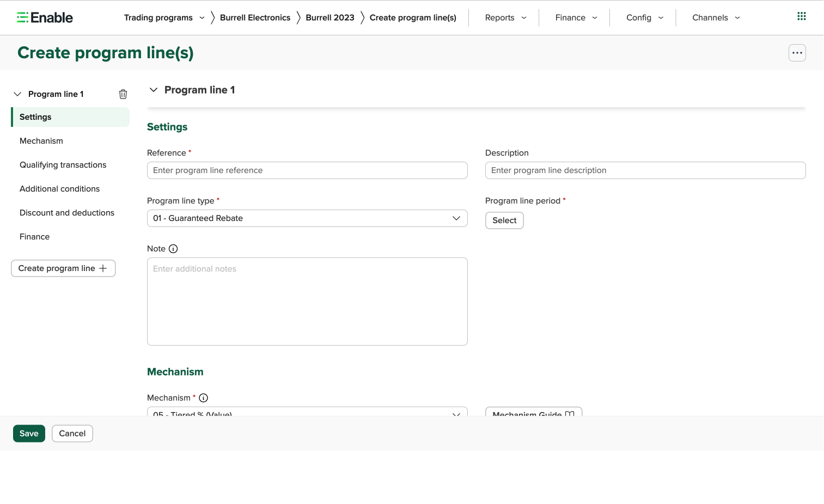
Task: Click the Mechanism field info icon
Action: pyautogui.click(x=203, y=398)
